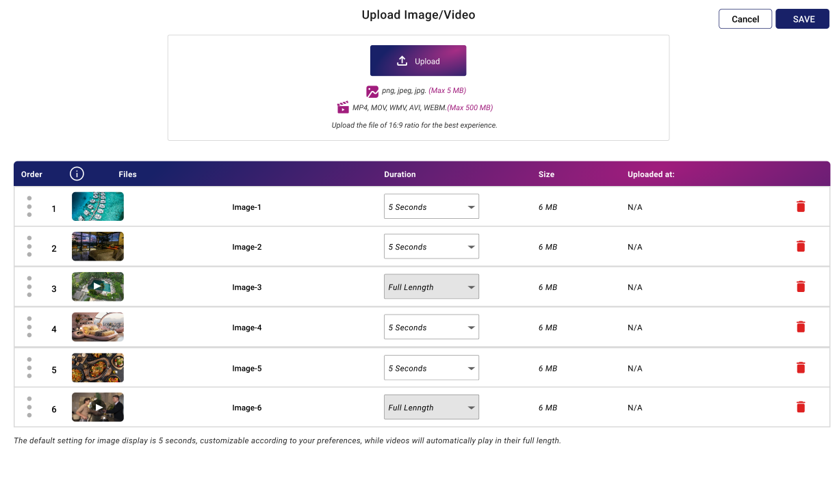Open the Image-5 food thumbnail
Viewport: 837px width, 504px height.
(x=98, y=368)
